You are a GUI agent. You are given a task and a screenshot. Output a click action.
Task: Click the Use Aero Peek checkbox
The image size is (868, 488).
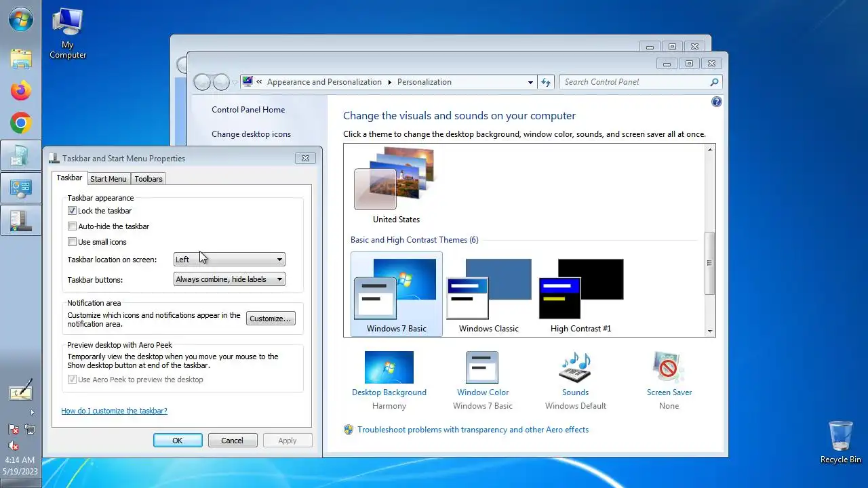72,380
